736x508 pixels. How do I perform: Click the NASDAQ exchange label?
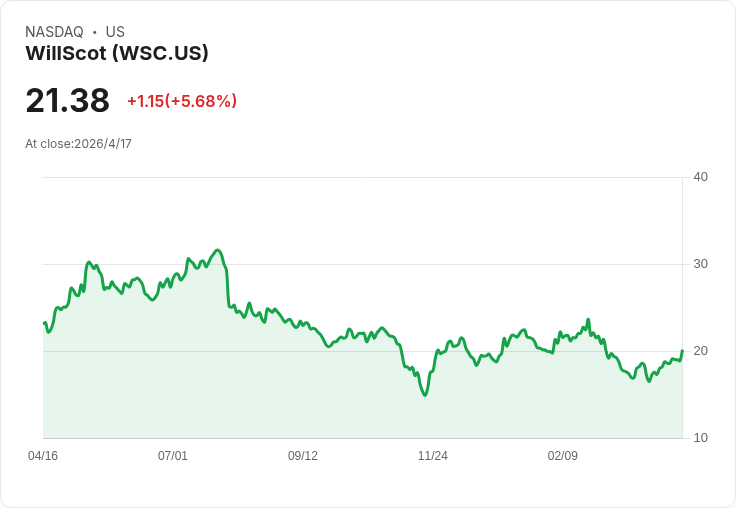[54, 32]
